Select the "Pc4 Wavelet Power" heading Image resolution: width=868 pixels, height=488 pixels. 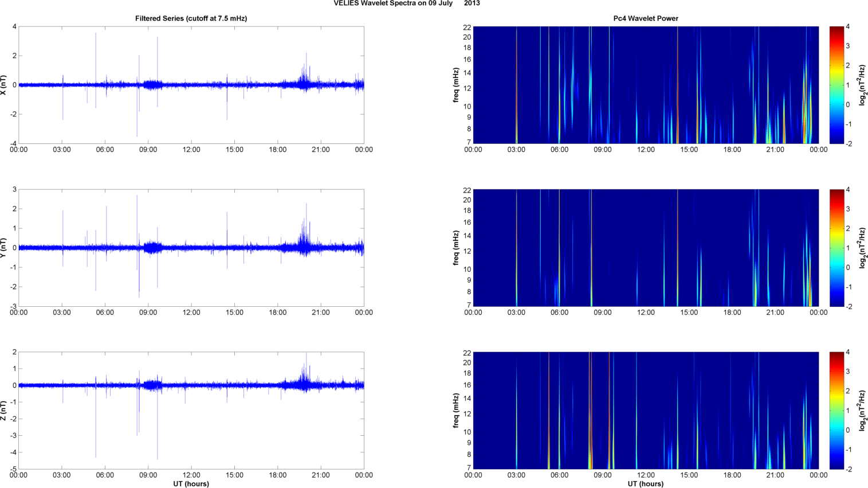point(646,18)
